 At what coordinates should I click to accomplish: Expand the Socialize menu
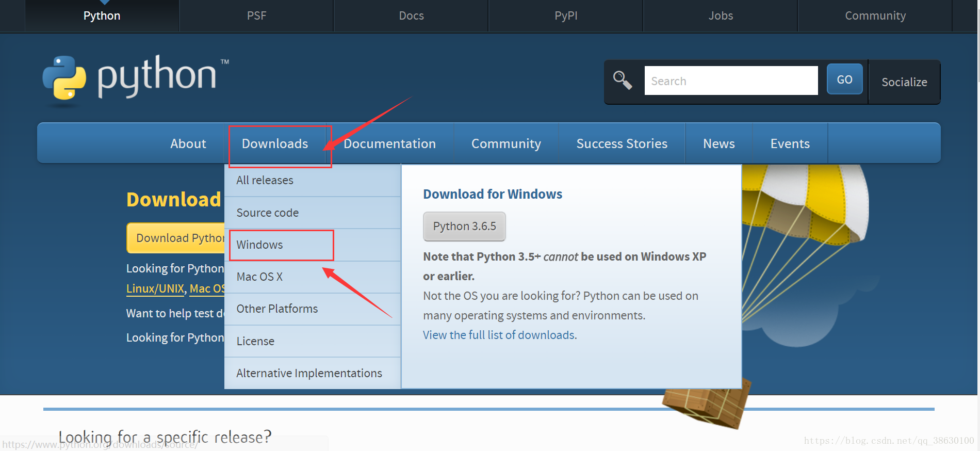(x=904, y=82)
